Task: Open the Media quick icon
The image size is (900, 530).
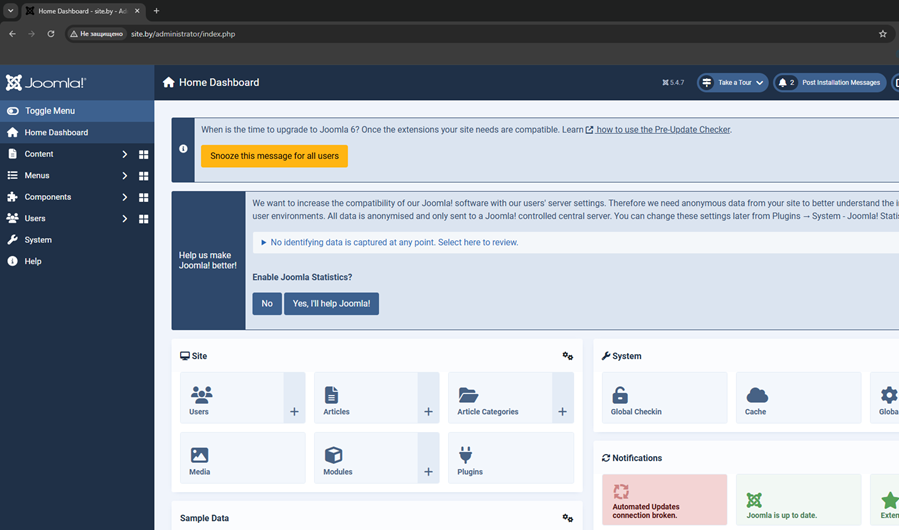Action: pyautogui.click(x=243, y=458)
